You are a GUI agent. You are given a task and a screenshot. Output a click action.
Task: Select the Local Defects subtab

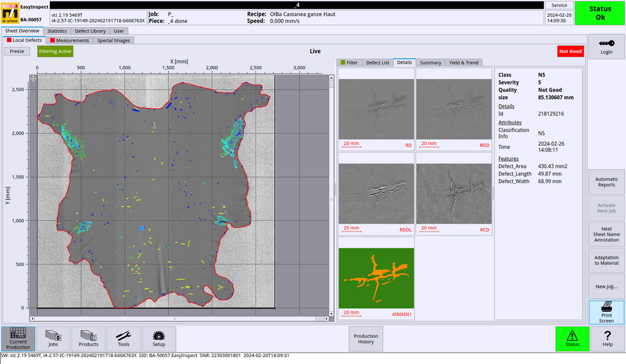(24, 41)
